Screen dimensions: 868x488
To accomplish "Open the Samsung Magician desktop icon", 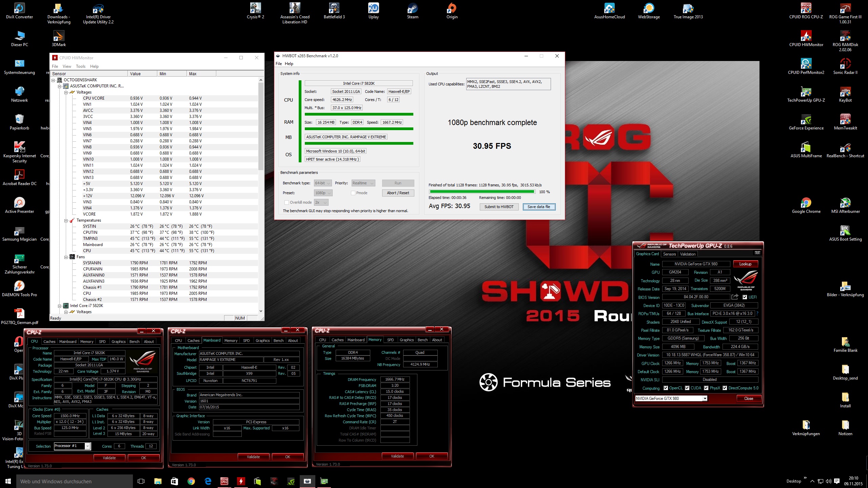I will tap(19, 233).
